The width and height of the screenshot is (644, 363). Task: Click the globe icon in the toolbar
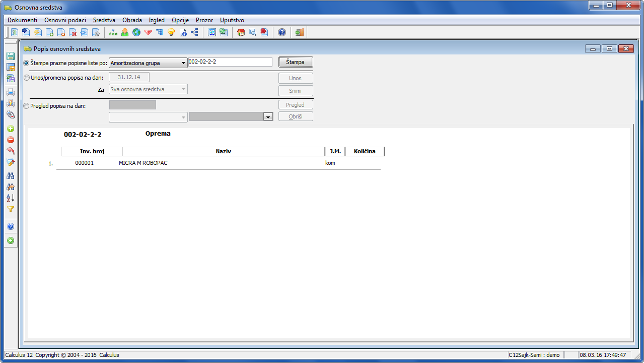(136, 32)
